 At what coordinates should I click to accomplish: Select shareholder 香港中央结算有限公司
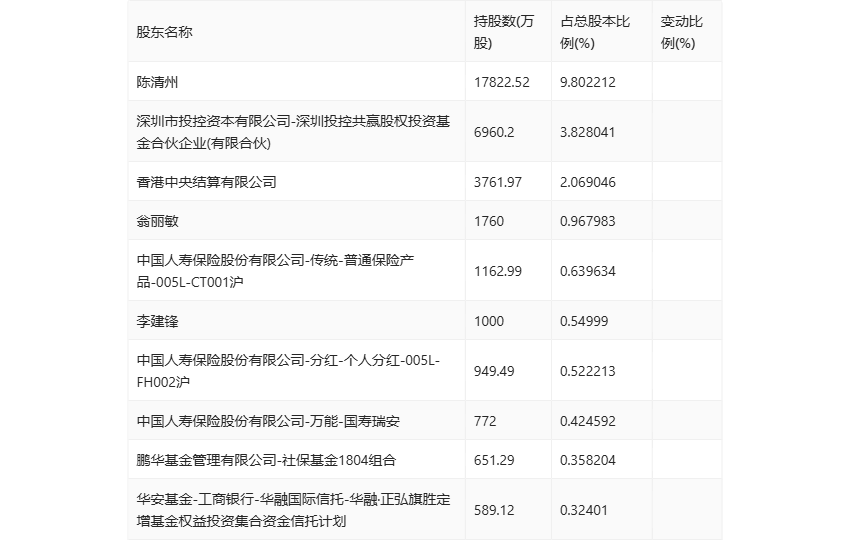(x=207, y=182)
